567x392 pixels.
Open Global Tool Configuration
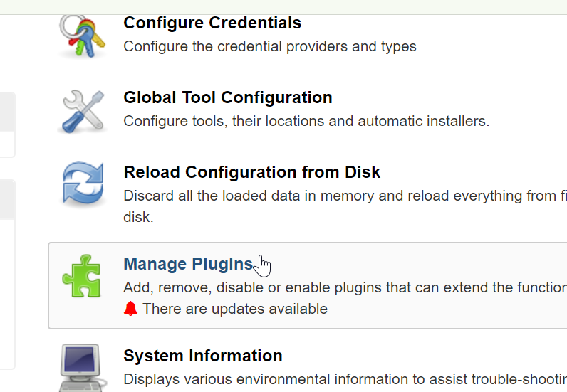tap(227, 97)
